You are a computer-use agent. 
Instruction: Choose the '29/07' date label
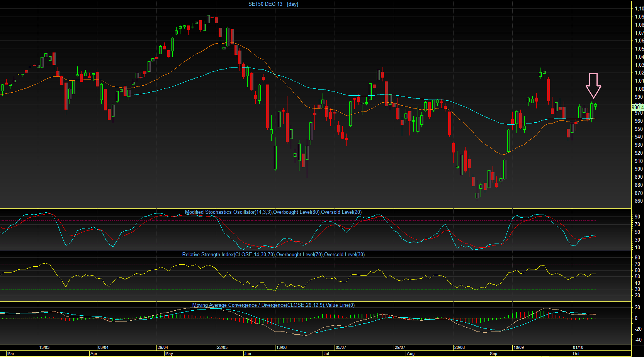coord(400,347)
